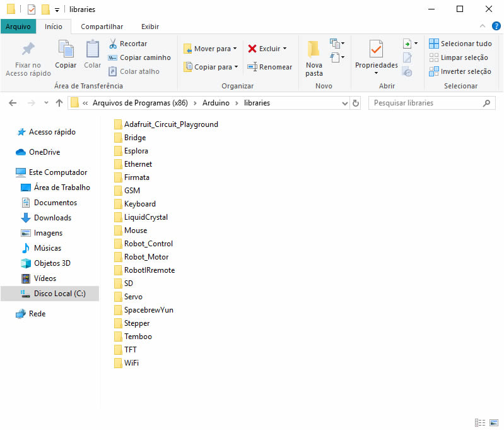504x430 pixels.
Task: Click Colar atalho in the ribbon
Action: 134,71
